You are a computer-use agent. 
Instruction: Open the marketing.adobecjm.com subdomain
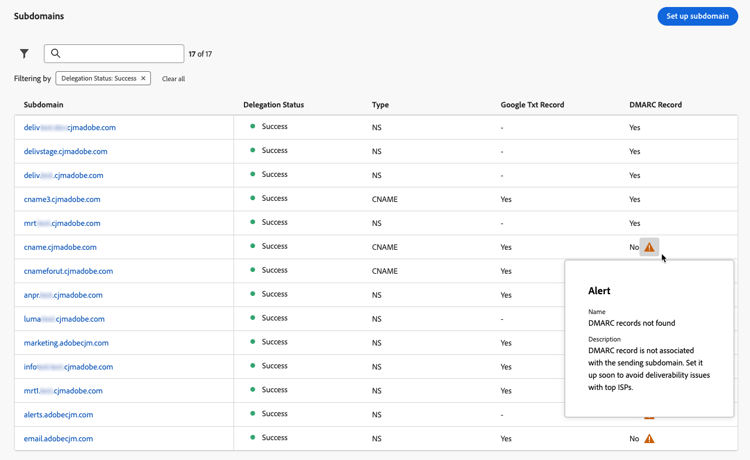66,343
